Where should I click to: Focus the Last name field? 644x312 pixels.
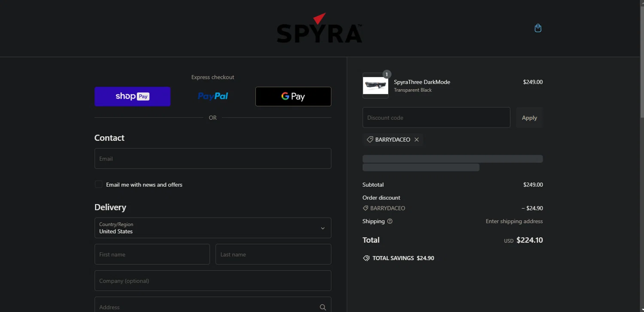click(x=273, y=254)
